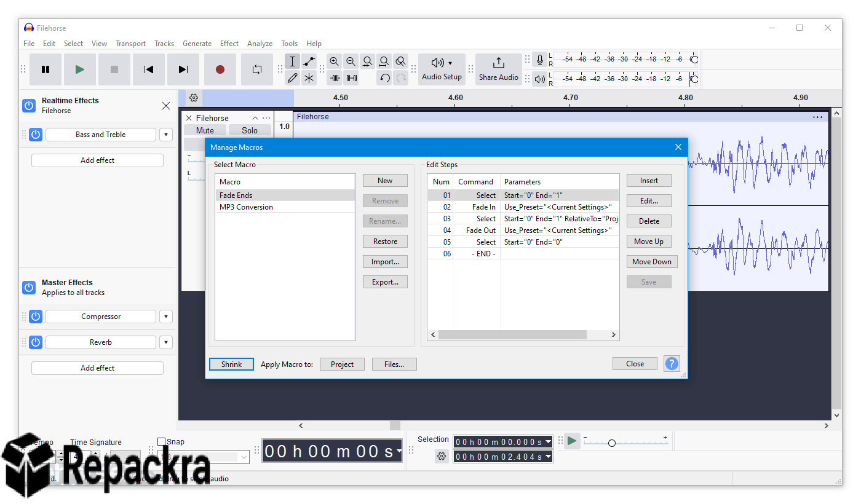
Task: Click the Share Audio button
Action: click(x=499, y=69)
